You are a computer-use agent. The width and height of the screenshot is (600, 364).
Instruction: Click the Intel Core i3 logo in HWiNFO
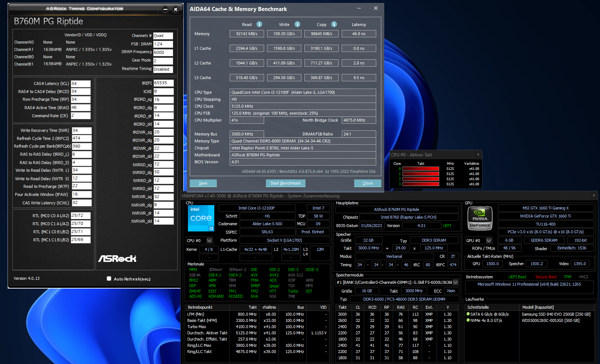click(x=201, y=218)
